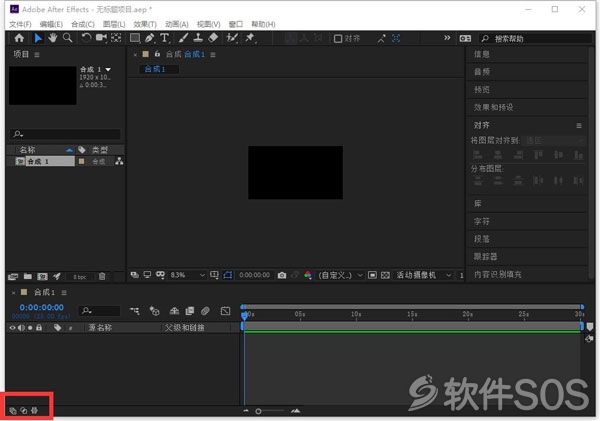Open the 项目 panel menu
600x421 pixels.
[37, 55]
